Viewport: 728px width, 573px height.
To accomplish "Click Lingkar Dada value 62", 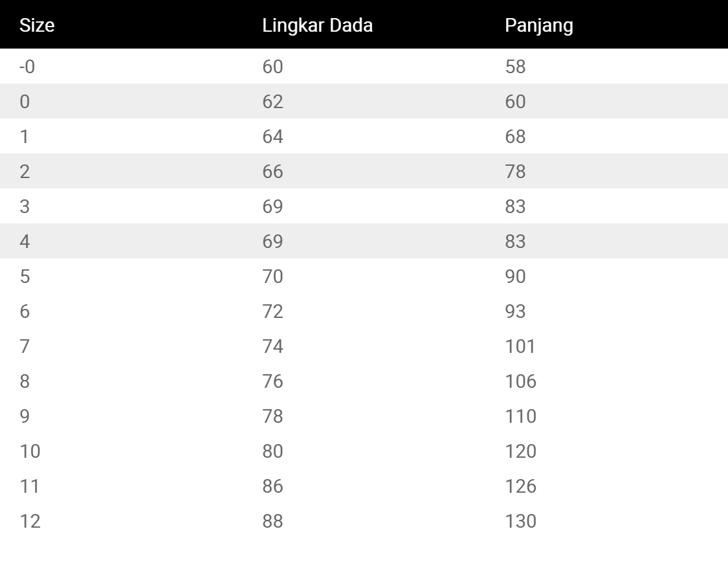I will 272,101.
